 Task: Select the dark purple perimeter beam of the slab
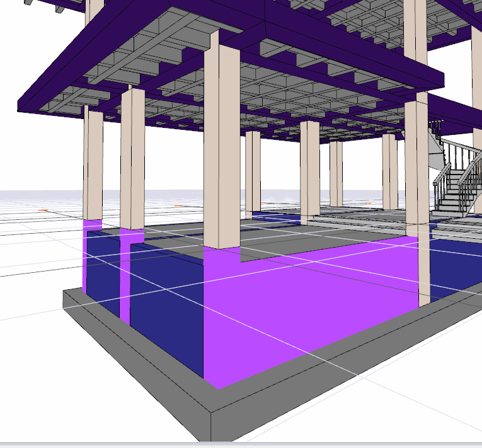point(353,49)
